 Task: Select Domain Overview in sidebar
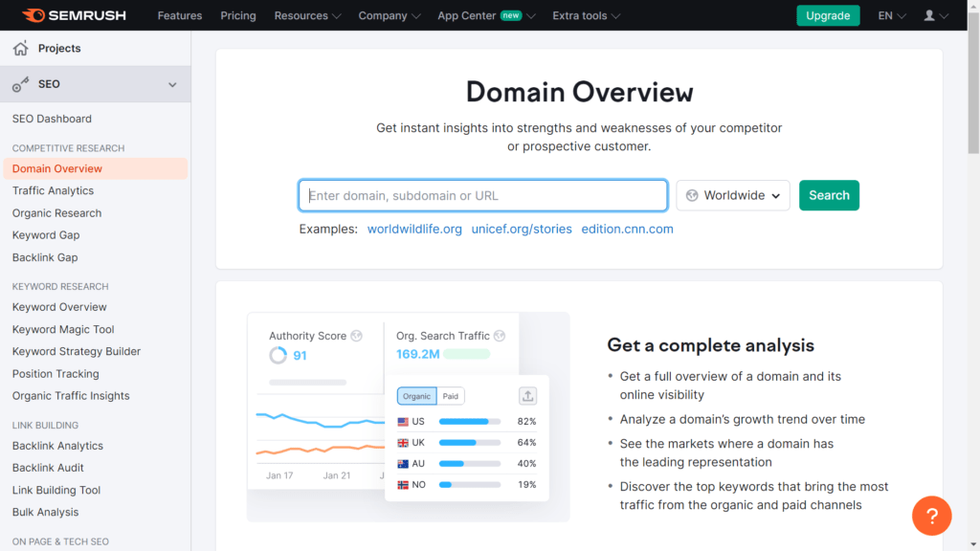tap(95, 168)
